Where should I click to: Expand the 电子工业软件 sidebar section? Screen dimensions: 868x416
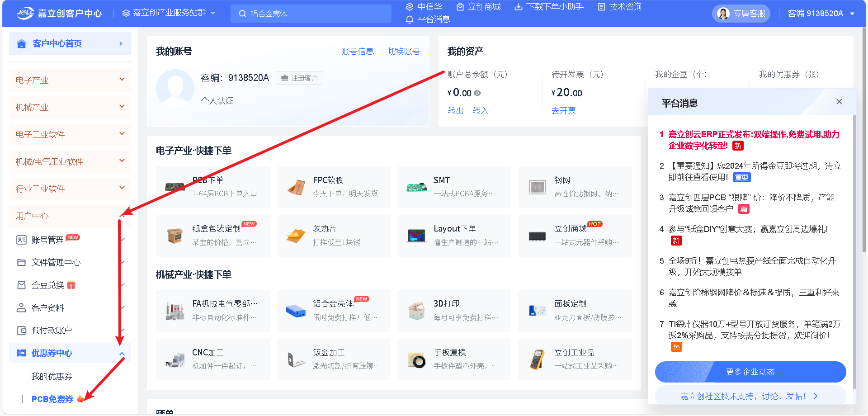[70, 134]
